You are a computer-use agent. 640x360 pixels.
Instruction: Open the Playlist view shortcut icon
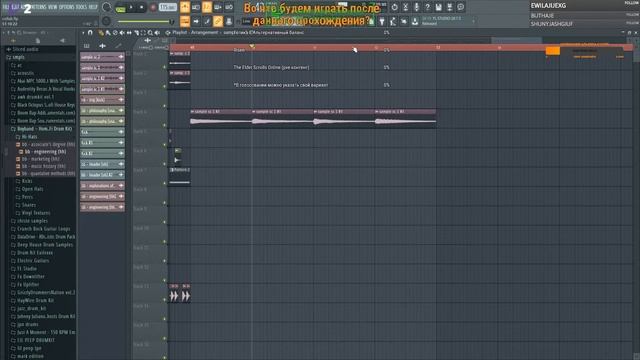(185, 21)
